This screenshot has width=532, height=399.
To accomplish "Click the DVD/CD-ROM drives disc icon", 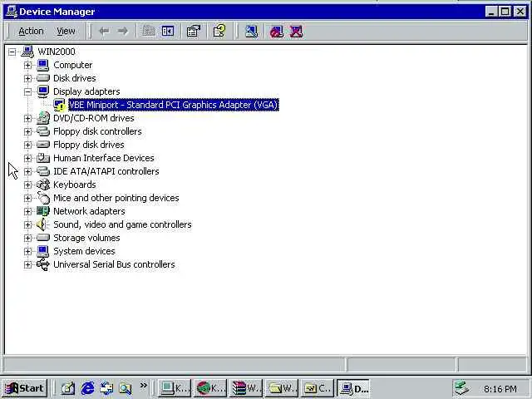I will pos(43,118).
